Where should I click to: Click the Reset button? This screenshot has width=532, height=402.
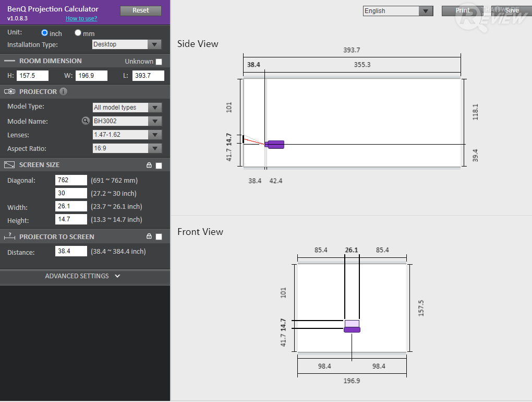coord(141,10)
